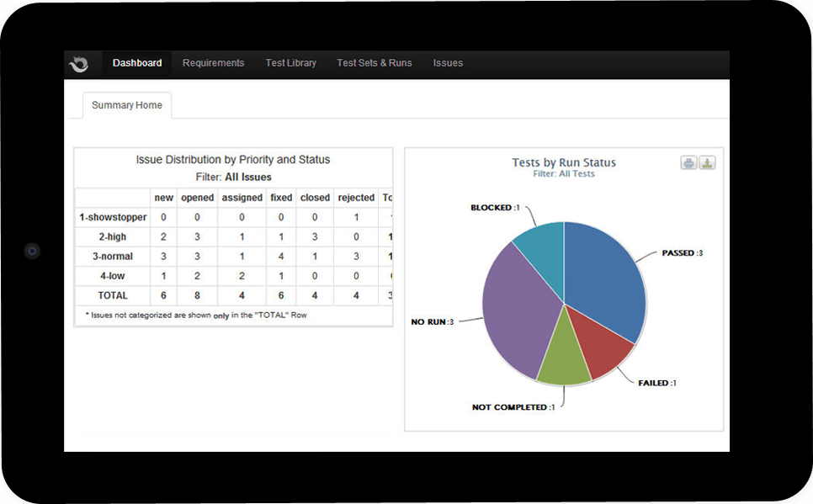Viewport: 813px width, 504px height.
Task: Click the All Issues filter link
Action: coord(247,178)
